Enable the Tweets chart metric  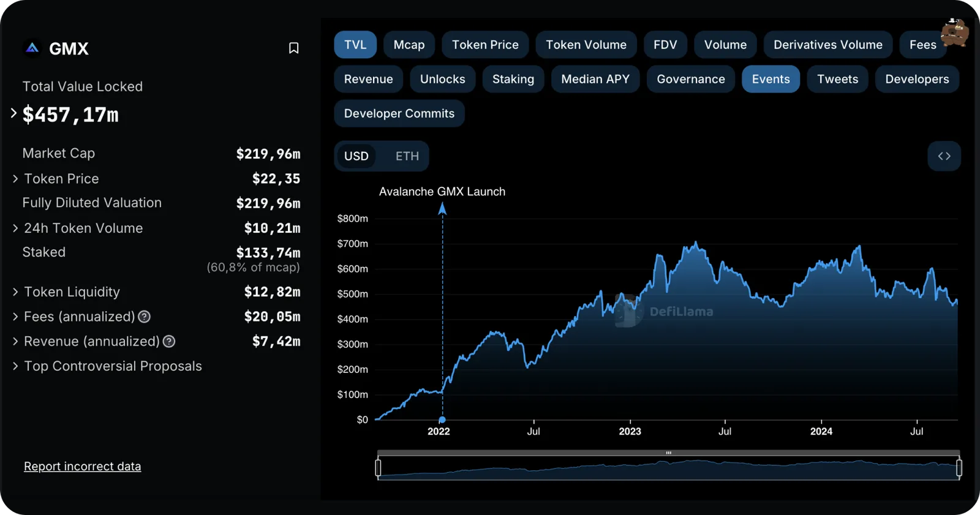pyautogui.click(x=837, y=79)
